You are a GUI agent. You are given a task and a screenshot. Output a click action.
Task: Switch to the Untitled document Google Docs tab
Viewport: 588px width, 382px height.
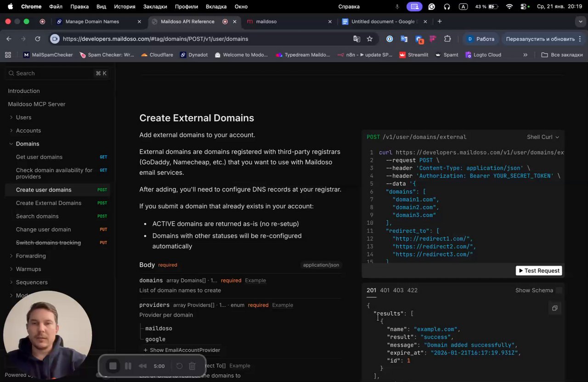(384, 22)
